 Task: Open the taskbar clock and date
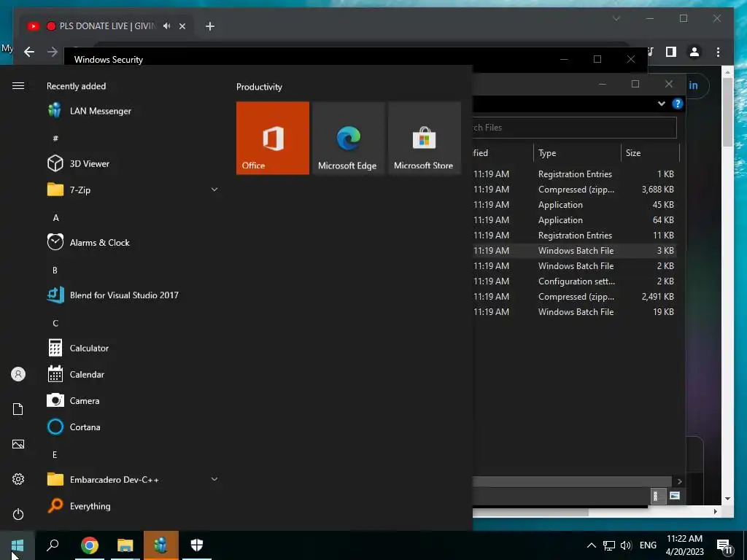click(684, 545)
